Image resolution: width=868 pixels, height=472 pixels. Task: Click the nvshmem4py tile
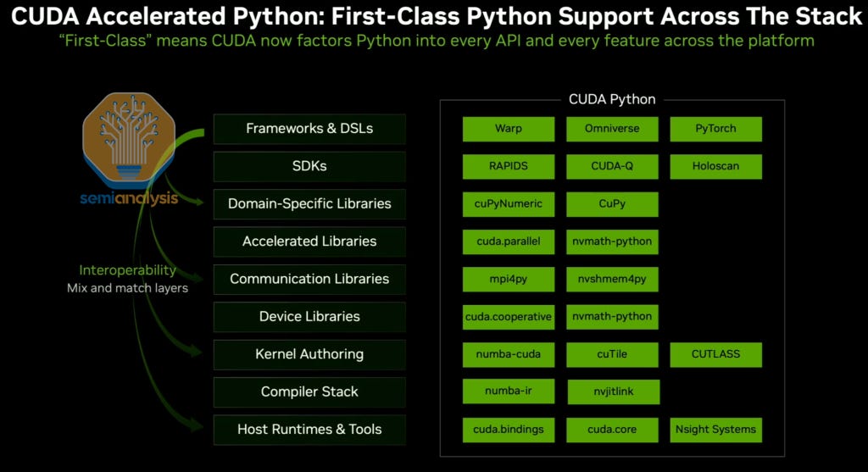coord(612,279)
